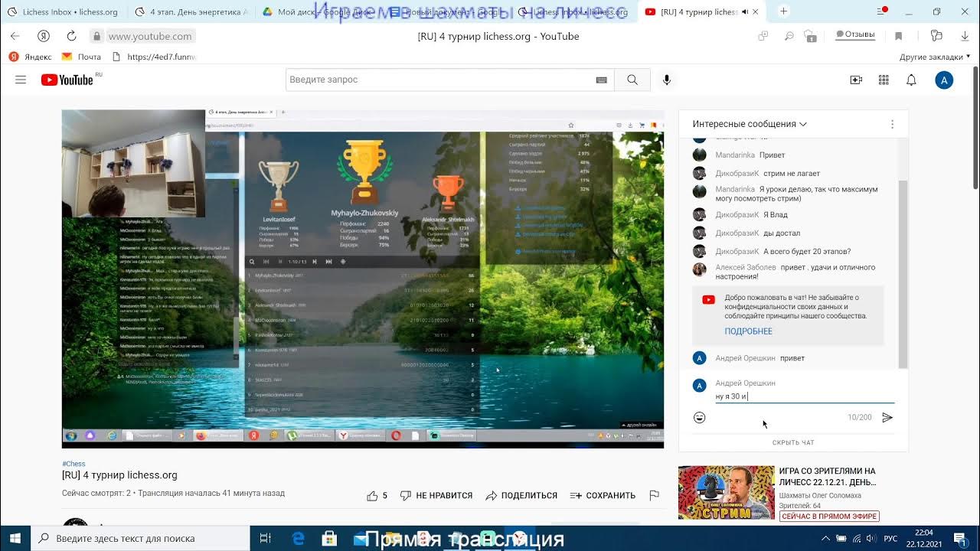Click the www.youtube.com address field
This screenshot has width=980, height=551.
(150, 36)
